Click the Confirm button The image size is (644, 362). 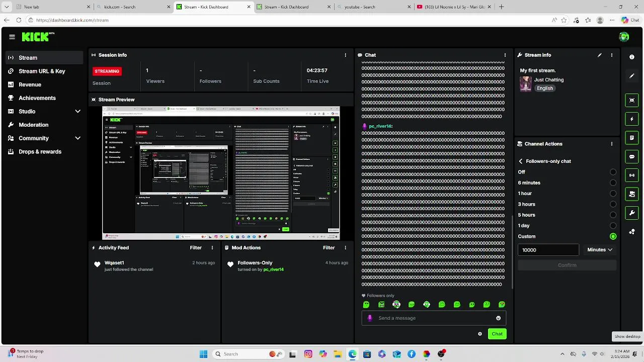coord(567,265)
